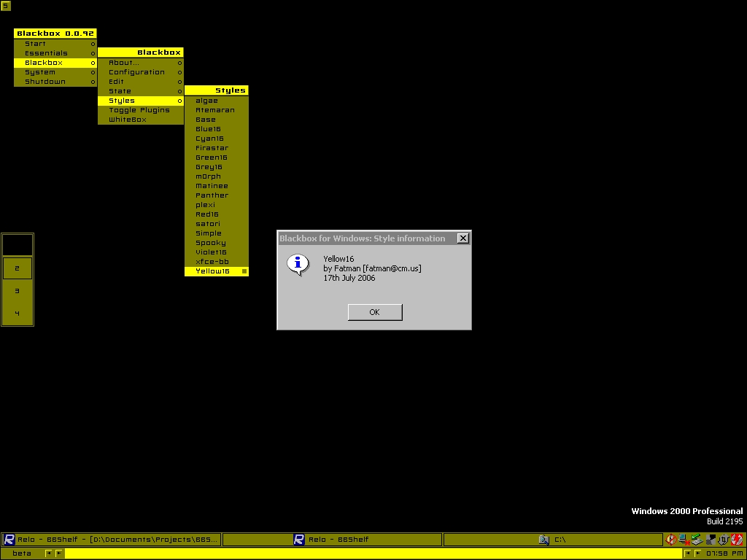This screenshot has height=560, width=747.
Task: Select the highlighted Blackbox entry in root menu
Action: 55,63
